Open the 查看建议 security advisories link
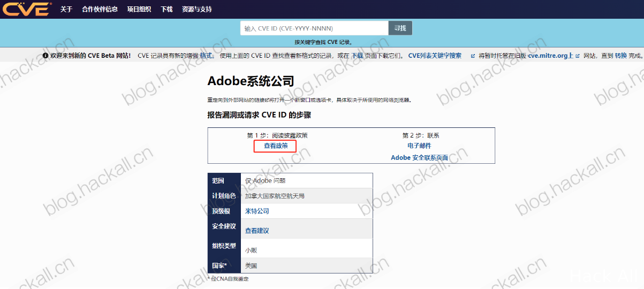 [257, 231]
